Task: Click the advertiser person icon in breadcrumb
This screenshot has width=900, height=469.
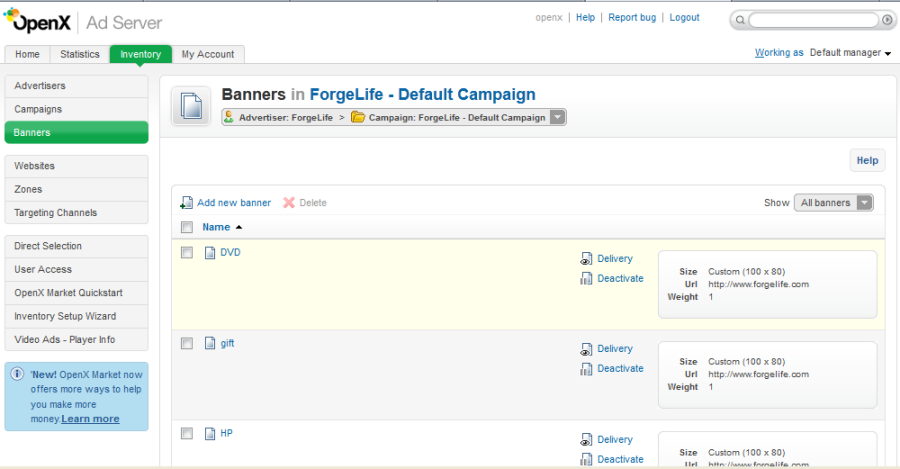Action: click(228, 117)
